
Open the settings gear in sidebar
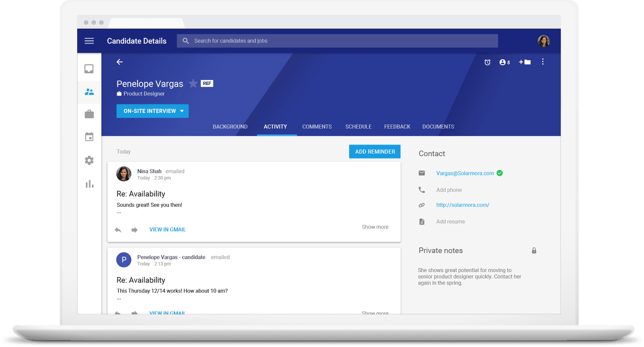point(89,160)
